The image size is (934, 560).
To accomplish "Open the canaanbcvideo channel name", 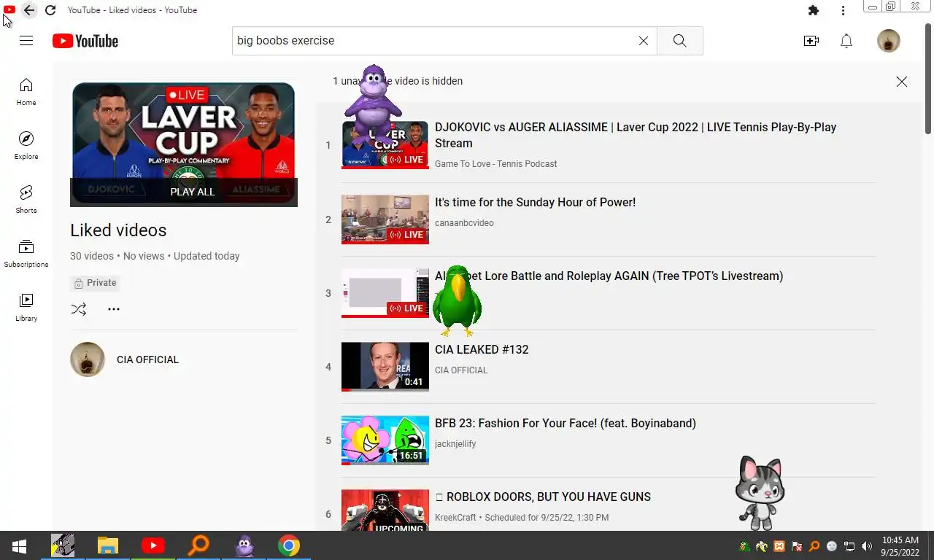I will click(464, 223).
